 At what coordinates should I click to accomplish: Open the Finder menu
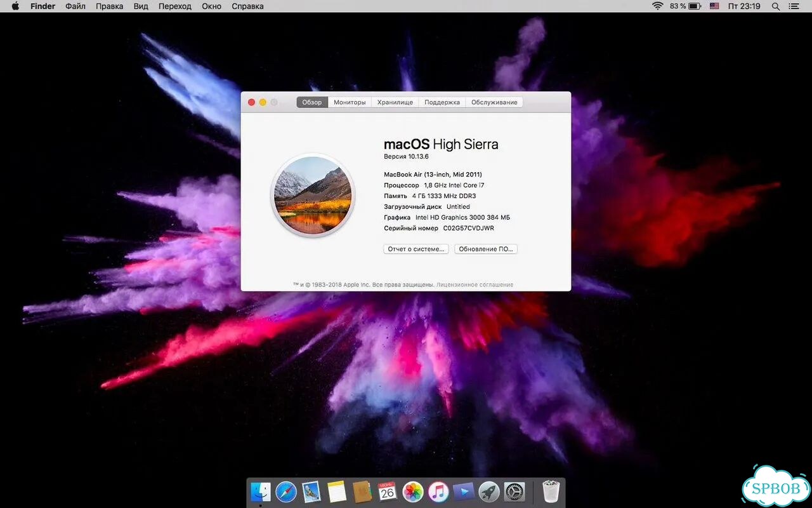pyautogui.click(x=43, y=6)
